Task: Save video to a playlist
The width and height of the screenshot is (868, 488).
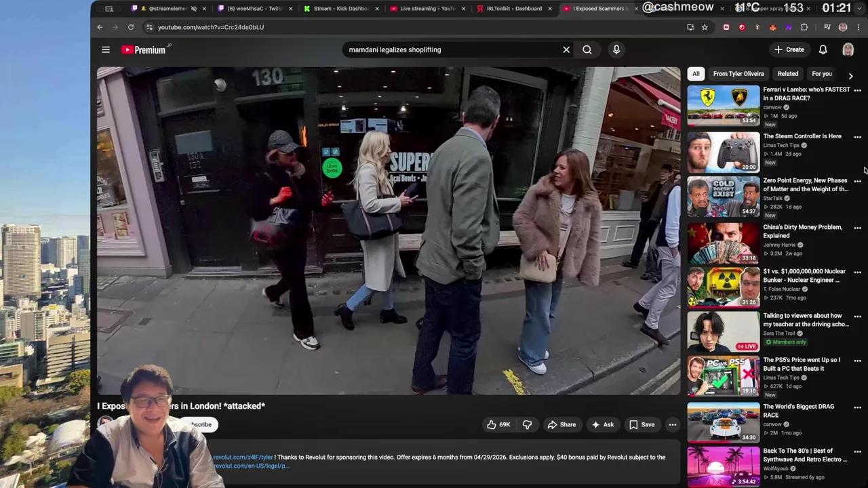Action: 642,425
